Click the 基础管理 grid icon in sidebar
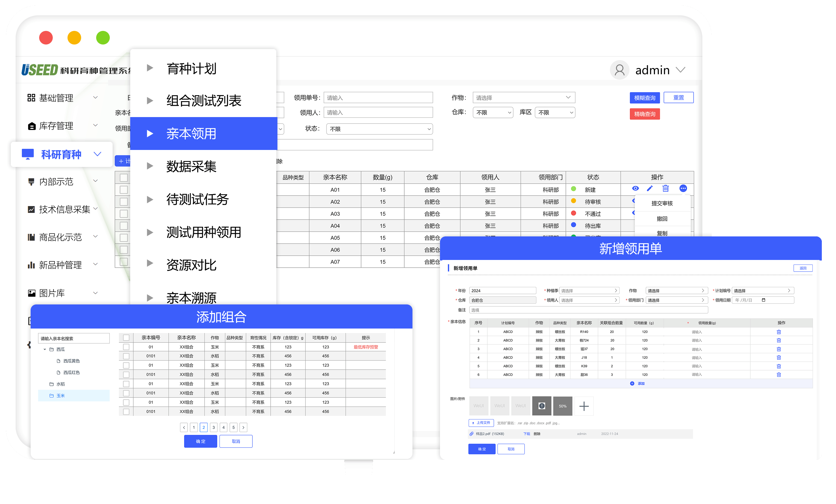The width and height of the screenshot is (836, 504). tap(31, 98)
